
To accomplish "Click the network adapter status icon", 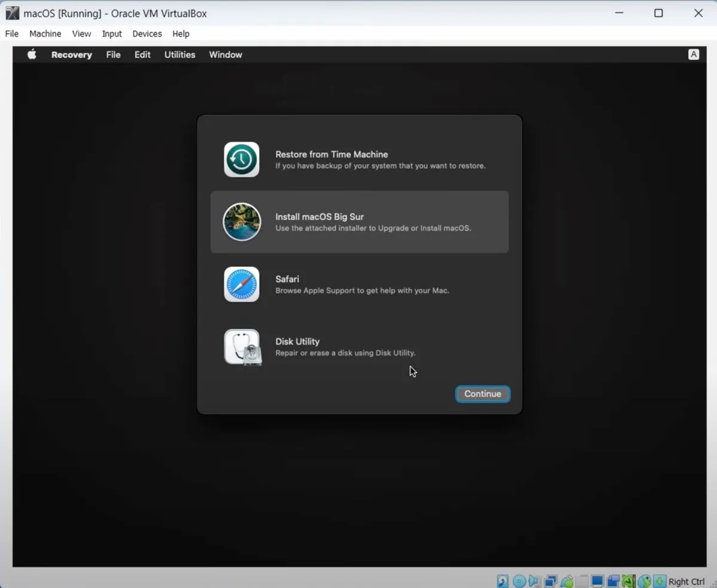I will point(550,581).
